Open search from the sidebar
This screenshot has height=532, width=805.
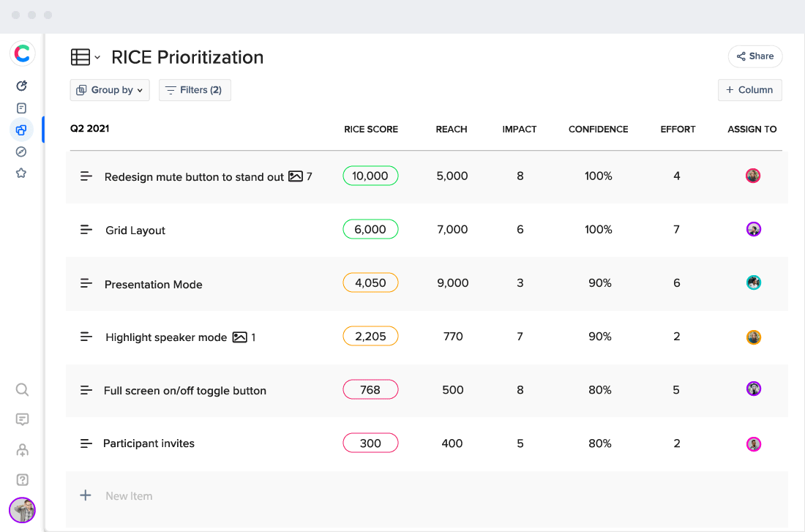[x=21, y=389]
